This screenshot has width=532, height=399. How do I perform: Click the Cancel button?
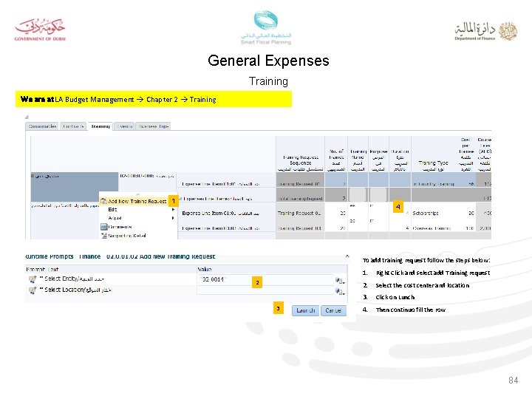click(x=332, y=310)
